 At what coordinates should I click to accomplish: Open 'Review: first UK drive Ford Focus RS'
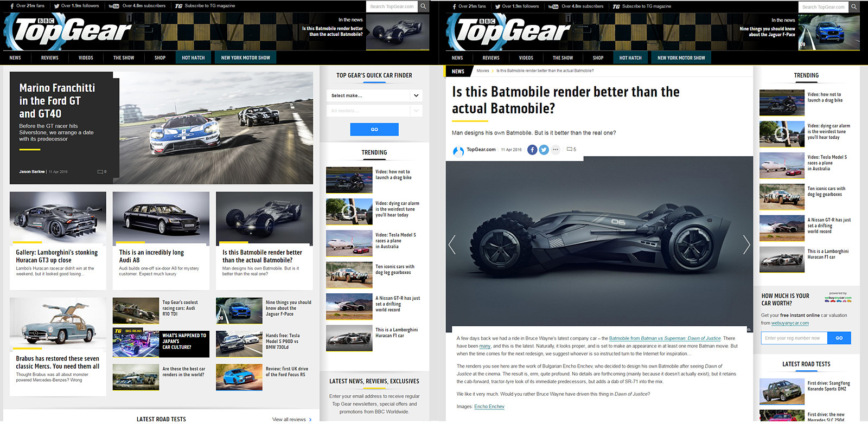[264, 377]
